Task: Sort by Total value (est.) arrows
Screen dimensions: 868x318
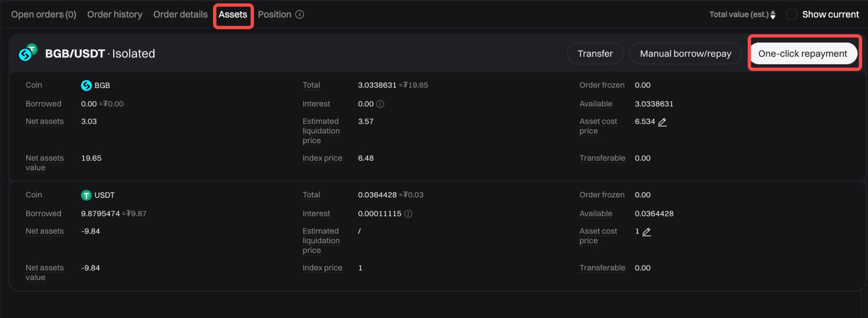Action: (773, 15)
